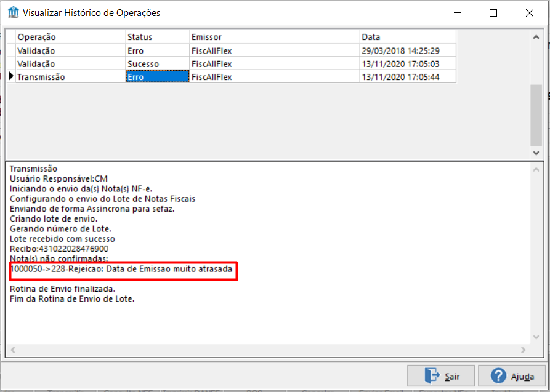Click the Emissor column header

tap(275, 37)
